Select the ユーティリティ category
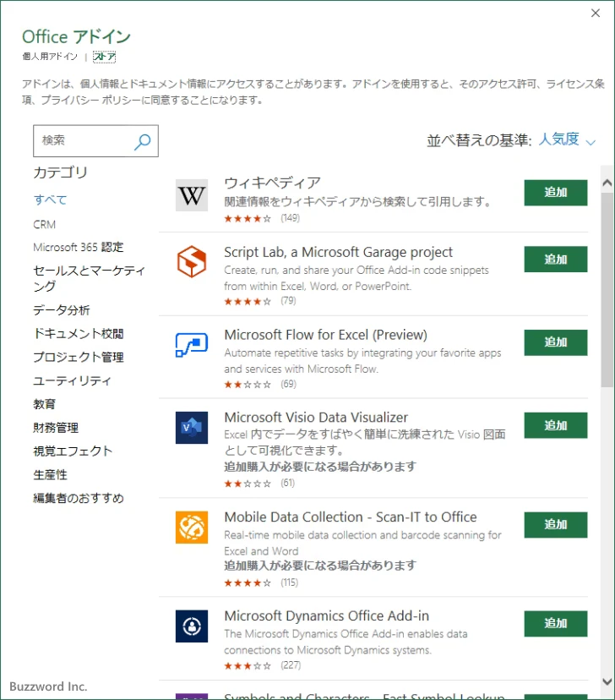615x700 pixels. tap(72, 380)
